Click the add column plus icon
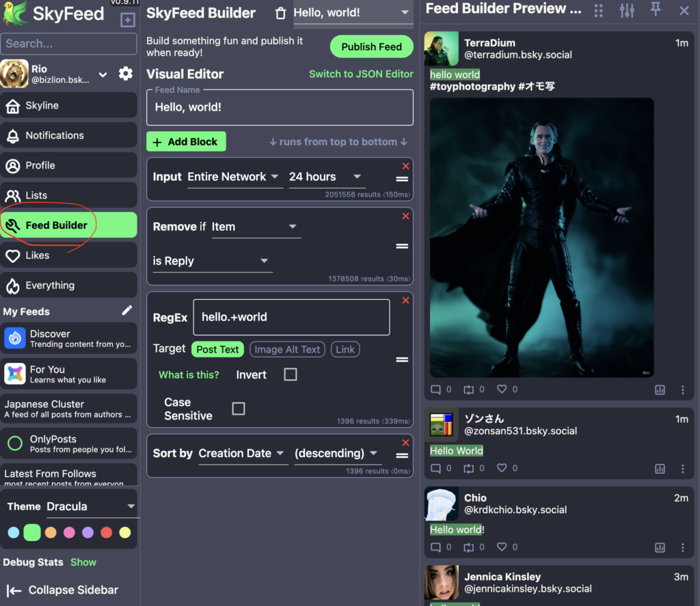The image size is (700, 606). pyautogui.click(x=128, y=20)
